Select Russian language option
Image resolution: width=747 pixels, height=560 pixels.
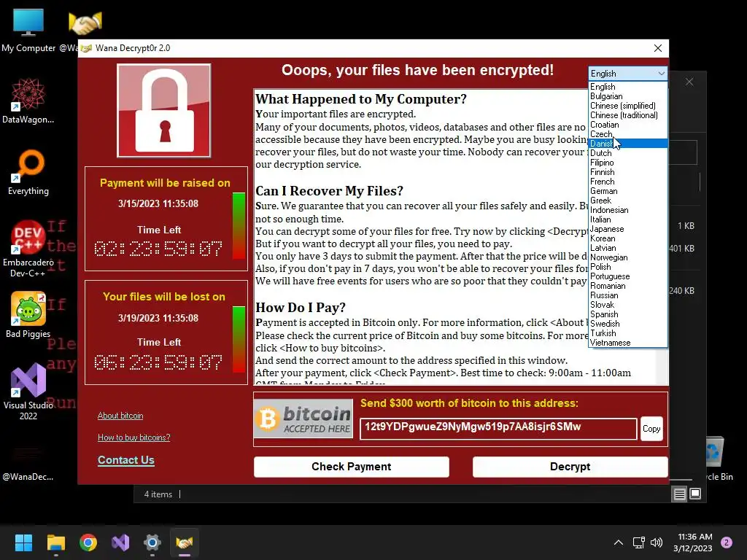pyautogui.click(x=628, y=295)
